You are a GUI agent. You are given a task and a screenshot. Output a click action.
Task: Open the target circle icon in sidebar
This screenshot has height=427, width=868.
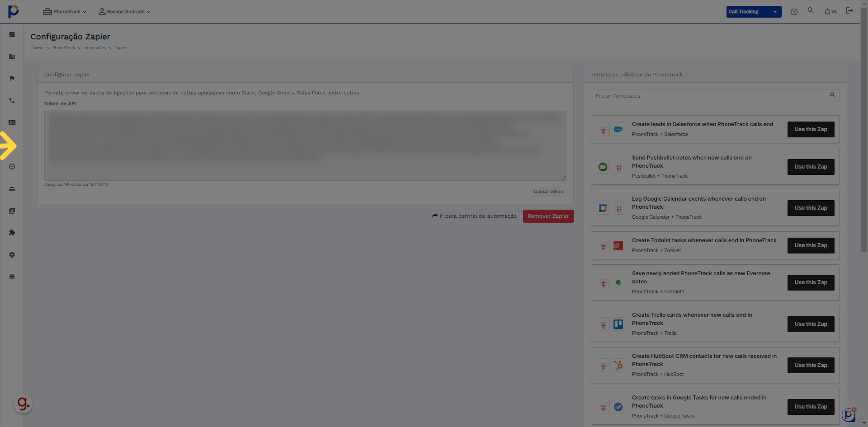click(x=12, y=167)
